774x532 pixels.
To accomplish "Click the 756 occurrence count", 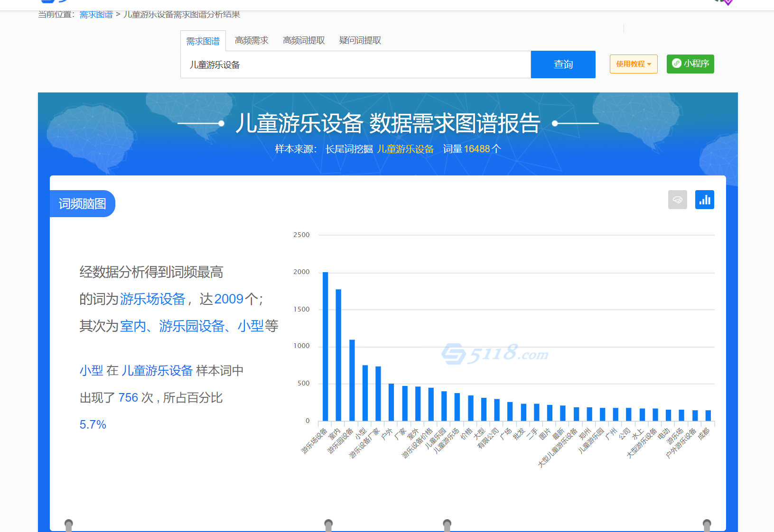I will 128,397.
